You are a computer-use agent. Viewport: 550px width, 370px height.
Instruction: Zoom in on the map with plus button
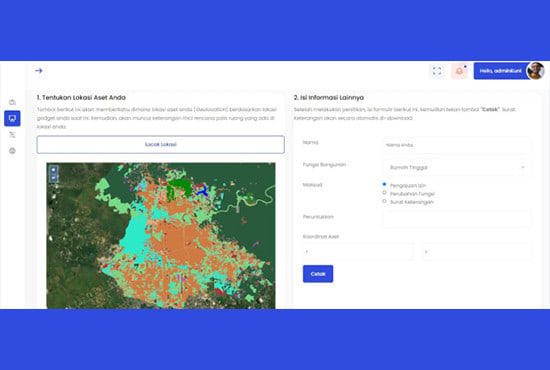53,170
